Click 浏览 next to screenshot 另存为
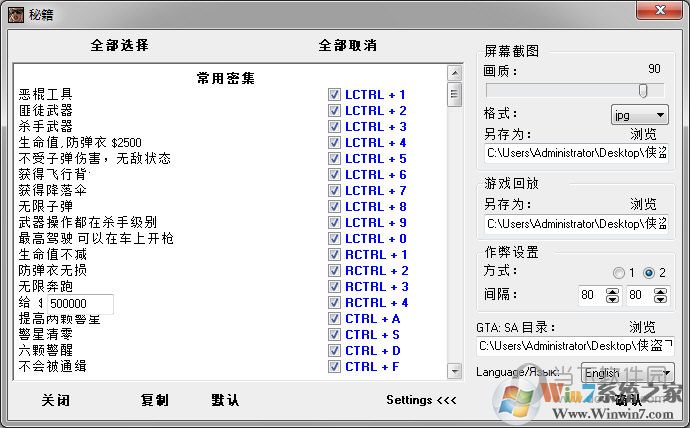The width and height of the screenshot is (690, 428). pyautogui.click(x=643, y=134)
